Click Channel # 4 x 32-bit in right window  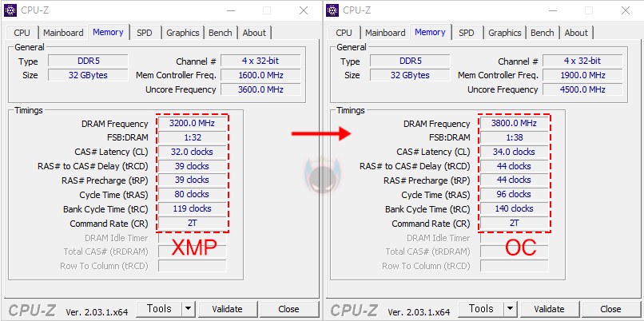[x=582, y=61]
